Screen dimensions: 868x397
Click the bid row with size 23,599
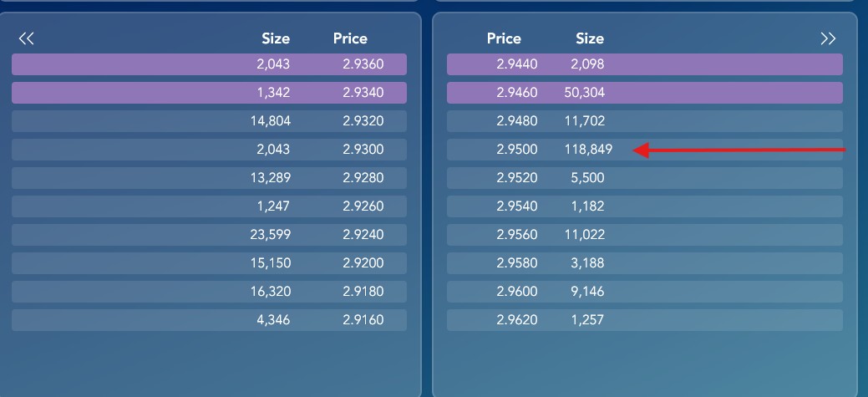coord(209,234)
